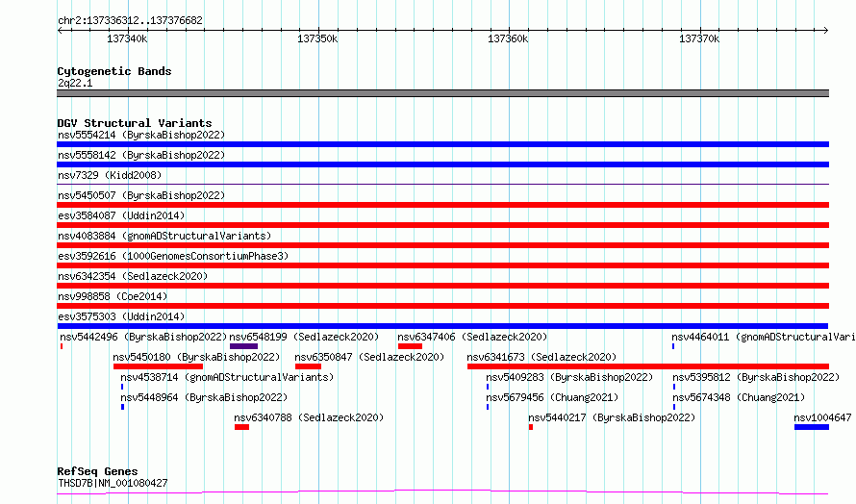Click the 137340k ruler tick label
The height and width of the screenshot is (504, 856).
click(x=127, y=38)
